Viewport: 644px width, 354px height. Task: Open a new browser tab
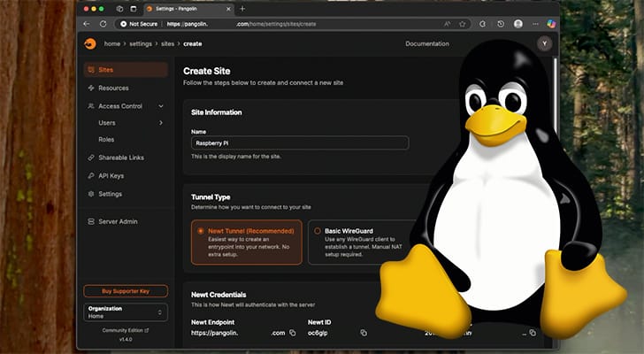[x=242, y=9]
